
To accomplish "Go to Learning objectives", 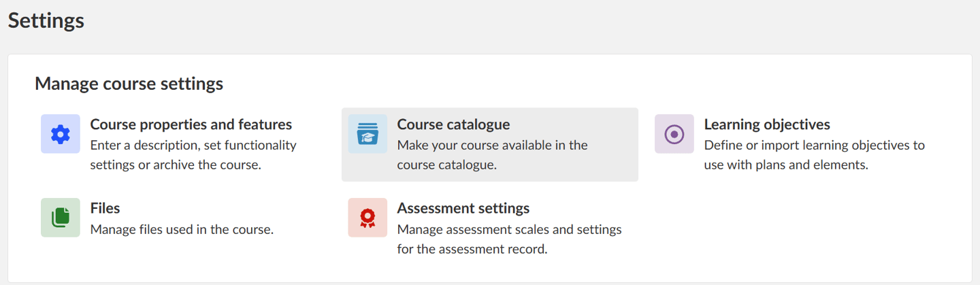I will pos(767,124).
